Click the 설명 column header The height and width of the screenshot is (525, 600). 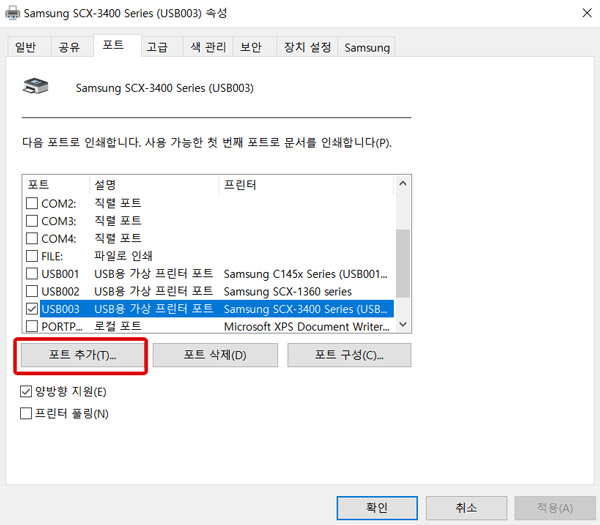(154, 185)
